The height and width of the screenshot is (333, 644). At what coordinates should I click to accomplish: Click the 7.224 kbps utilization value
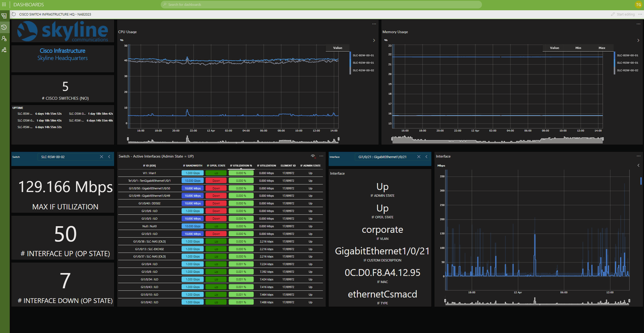click(x=266, y=264)
